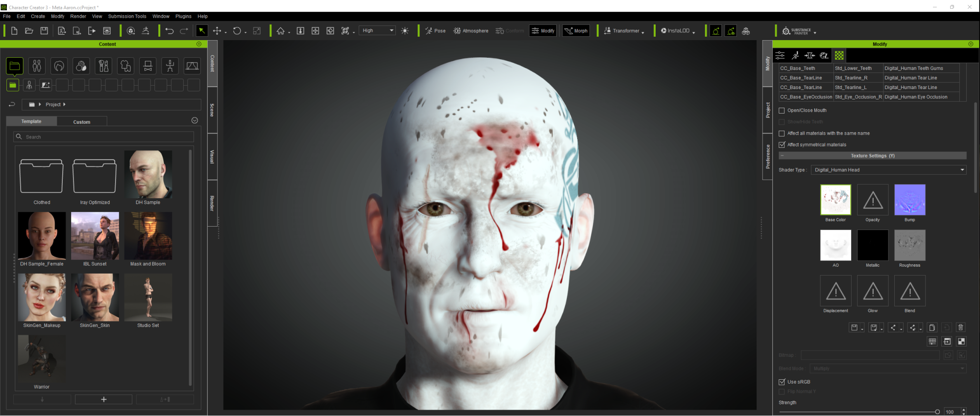The width and height of the screenshot is (980, 416).
Task: Switch to the Template tab
Action: [31, 121]
